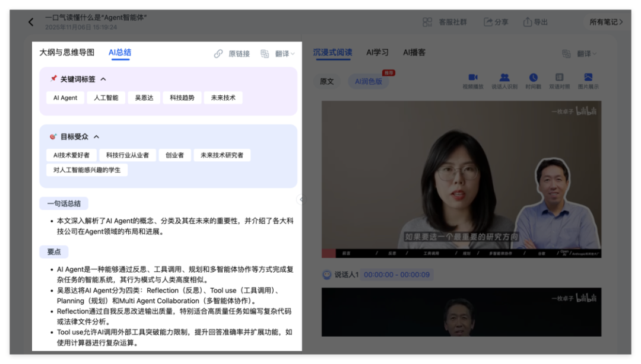This screenshot has width=641, height=364.
Task: Select the 创业者 audience tag
Action: point(174,155)
